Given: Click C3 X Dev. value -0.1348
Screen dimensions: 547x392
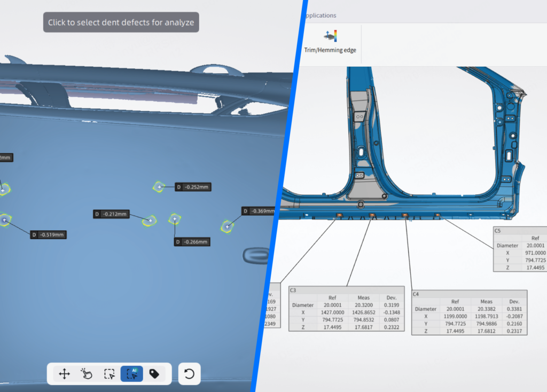Looking at the screenshot, I should 392,312.
